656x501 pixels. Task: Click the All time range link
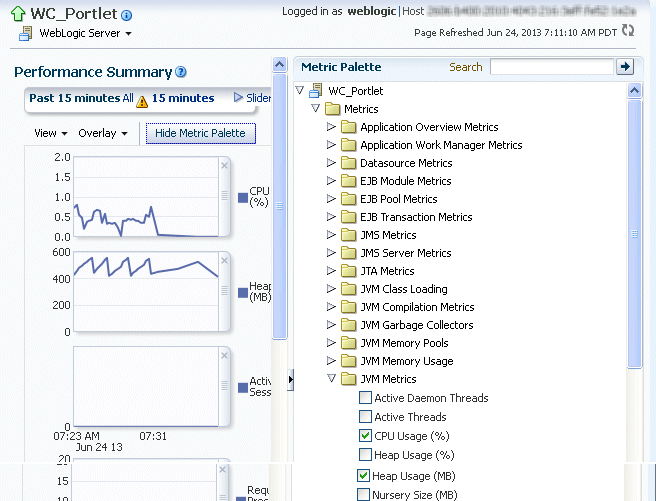[x=128, y=98]
